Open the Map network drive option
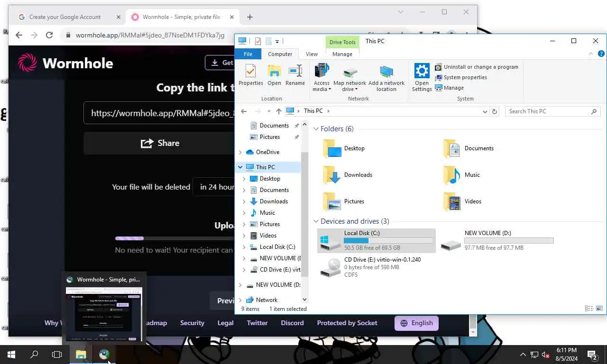 [x=349, y=78]
